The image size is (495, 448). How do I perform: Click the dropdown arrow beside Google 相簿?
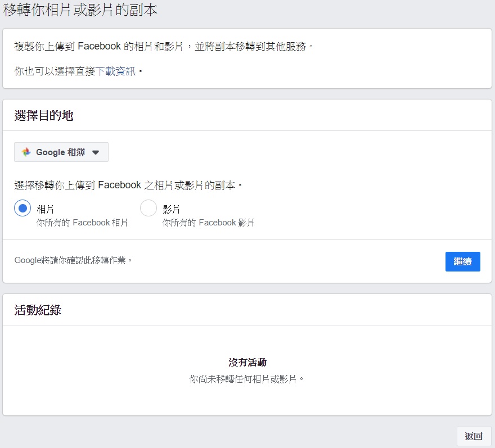pos(96,152)
